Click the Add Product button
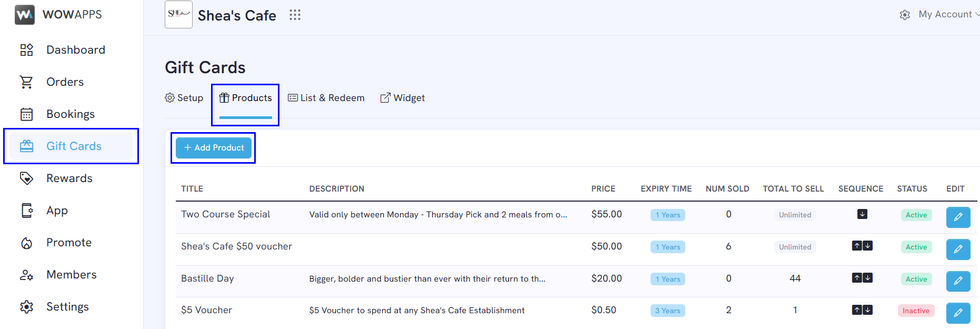The width and height of the screenshot is (980, 329). 214,148
